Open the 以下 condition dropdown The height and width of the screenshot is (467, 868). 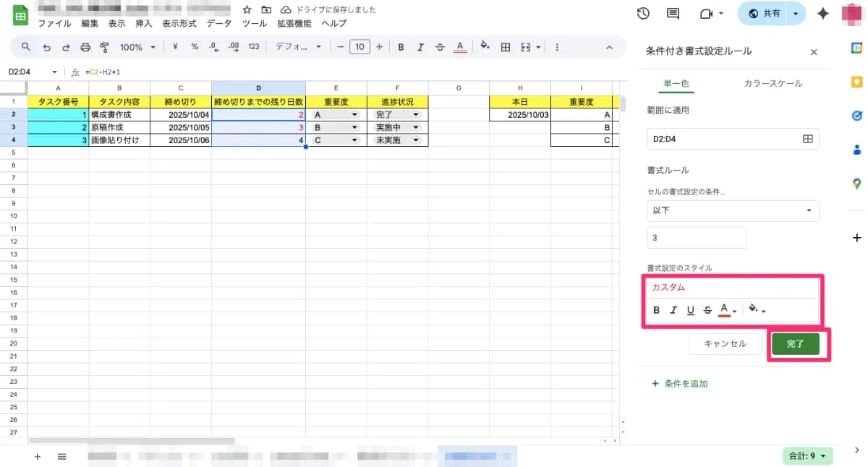point(733,210)
